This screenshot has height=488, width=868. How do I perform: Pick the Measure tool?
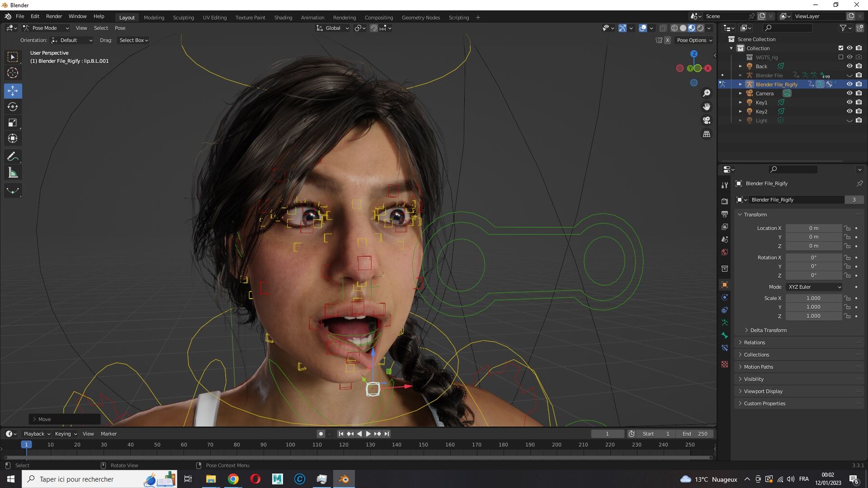click(x=13, y=173)
